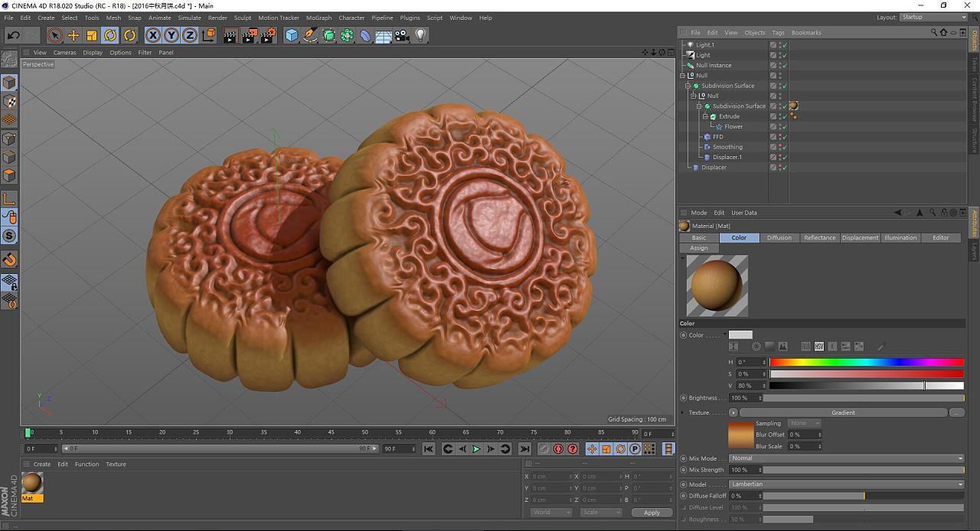Click the Apply button
The width and height of the screenshot is (980, 531).
[x=652, y=513]
